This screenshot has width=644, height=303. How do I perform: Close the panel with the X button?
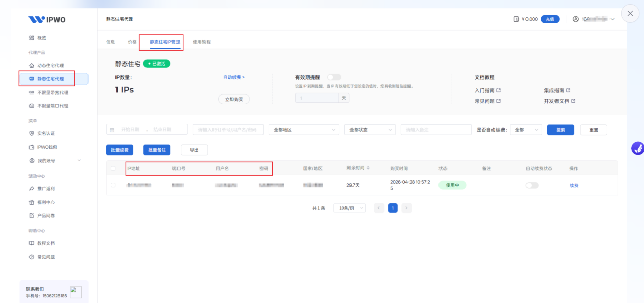click(630, 14)
